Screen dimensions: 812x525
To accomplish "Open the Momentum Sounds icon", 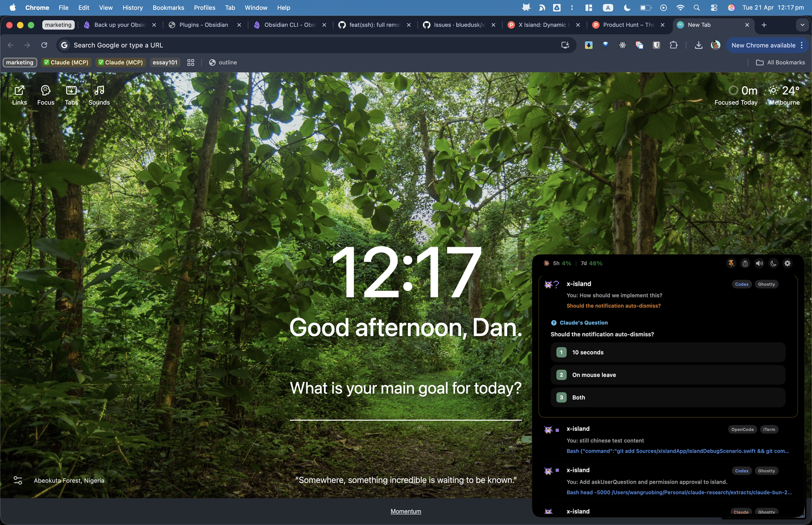I will (99, 95).
